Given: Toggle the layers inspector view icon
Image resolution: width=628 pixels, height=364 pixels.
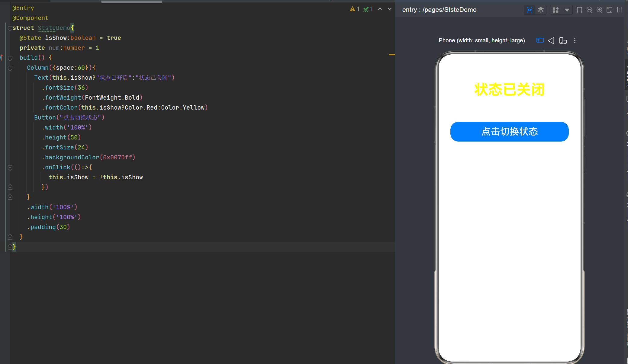Looking at the screenshot, I should point(541,10).
